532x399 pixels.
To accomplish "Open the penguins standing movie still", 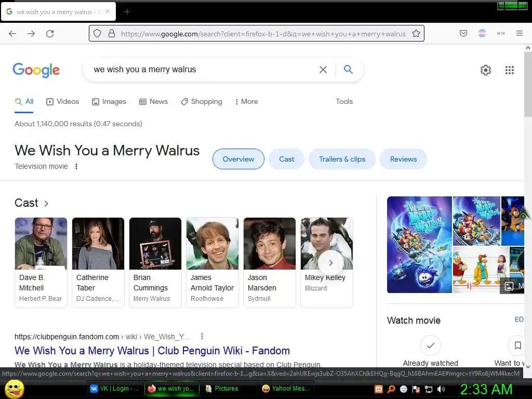I will pyautogui.click(x=481, y=270).
